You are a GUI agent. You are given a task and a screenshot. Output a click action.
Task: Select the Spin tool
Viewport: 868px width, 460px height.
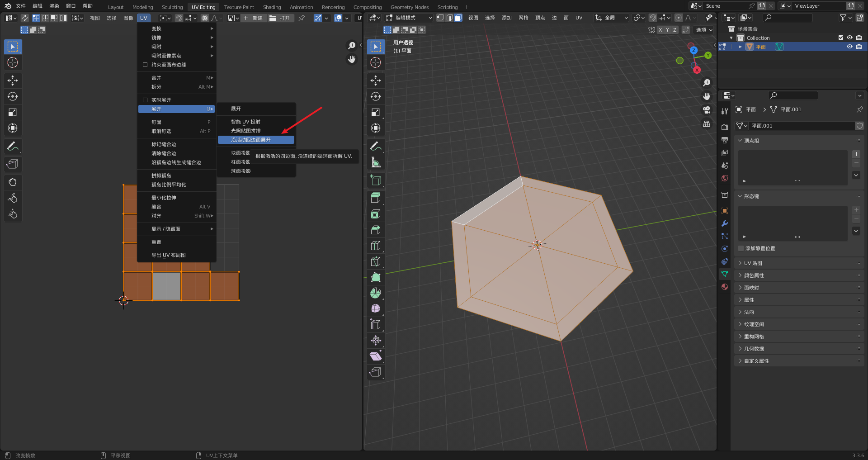(376, 293)
